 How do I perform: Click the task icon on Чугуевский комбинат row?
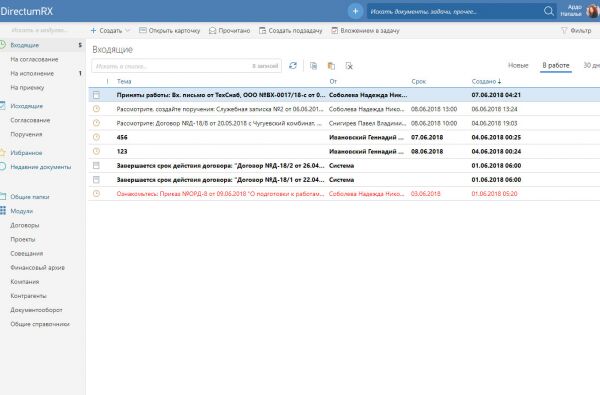[x=96, y=123]
